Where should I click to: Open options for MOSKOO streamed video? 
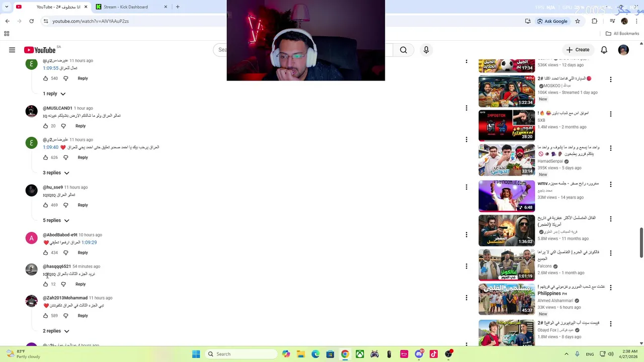pos(611,79)
